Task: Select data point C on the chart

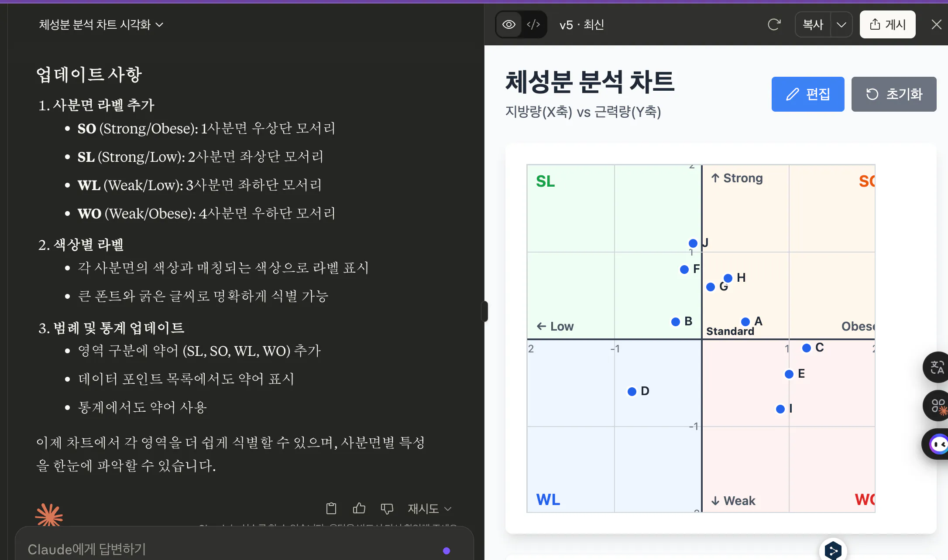Action: coord(806,348)
